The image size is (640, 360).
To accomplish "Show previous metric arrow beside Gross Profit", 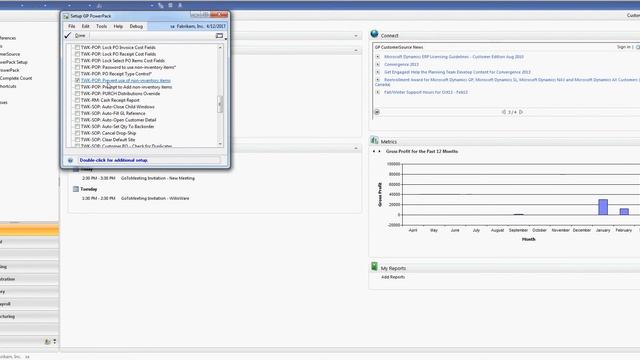I will [x=374, y=151].
